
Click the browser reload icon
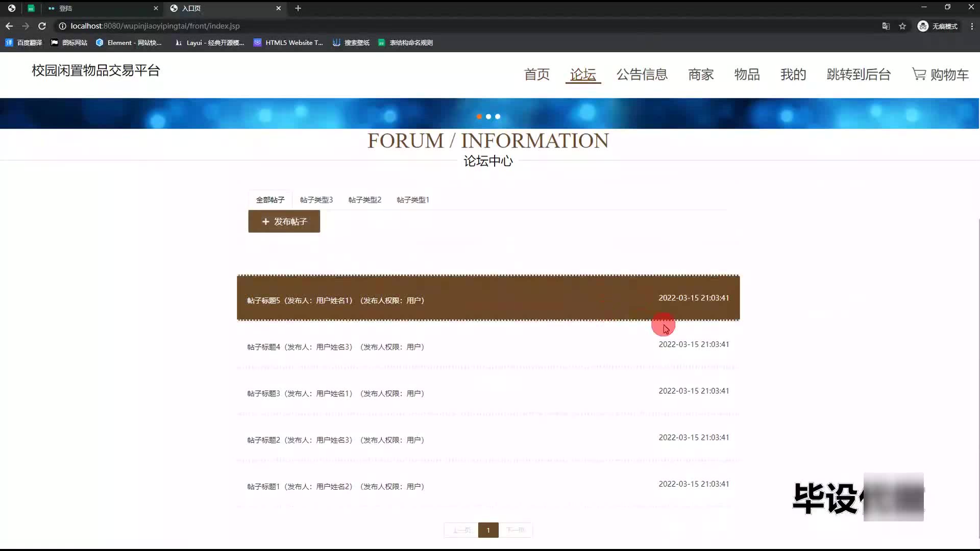coord(42,26)
